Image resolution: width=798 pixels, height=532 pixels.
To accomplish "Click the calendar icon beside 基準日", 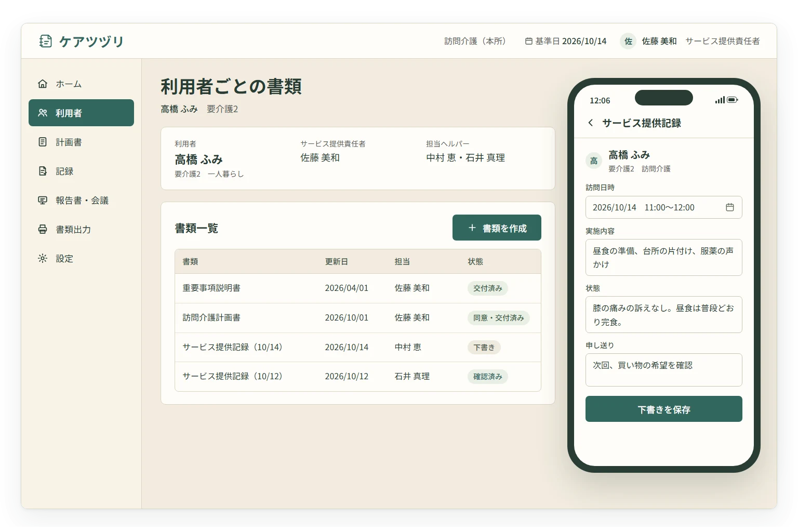I will click(x=528, y=41).
